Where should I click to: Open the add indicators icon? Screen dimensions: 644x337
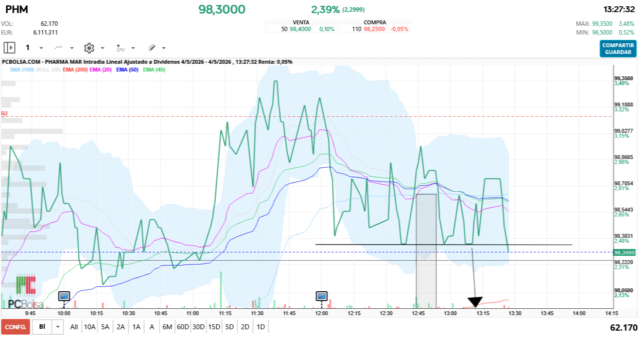[x=120, y=48]
